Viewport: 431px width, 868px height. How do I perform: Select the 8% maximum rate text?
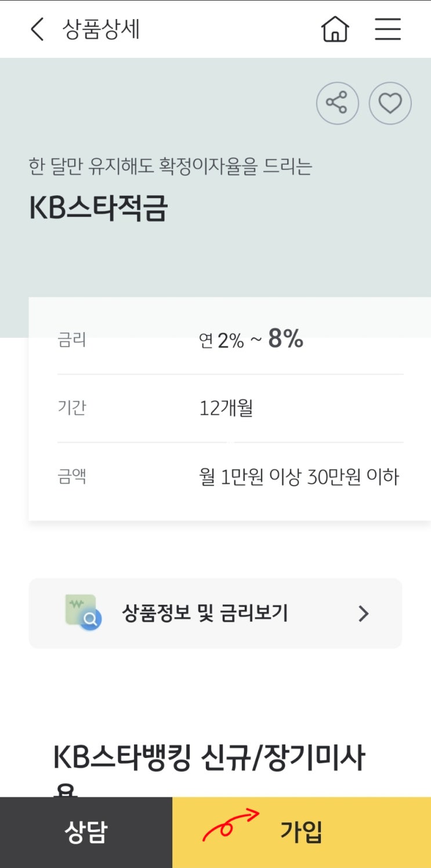click(x=285, y=339)
